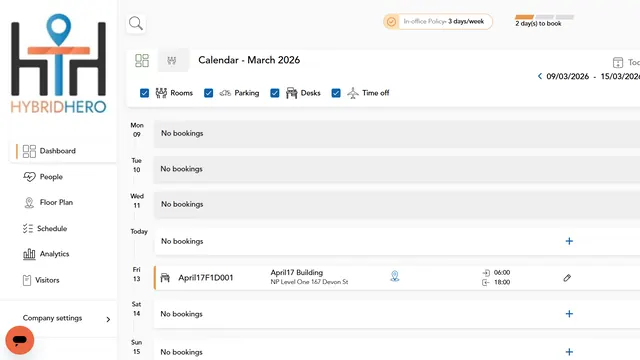Click the check-out 18:00 arrow icon

pos(486,282)
